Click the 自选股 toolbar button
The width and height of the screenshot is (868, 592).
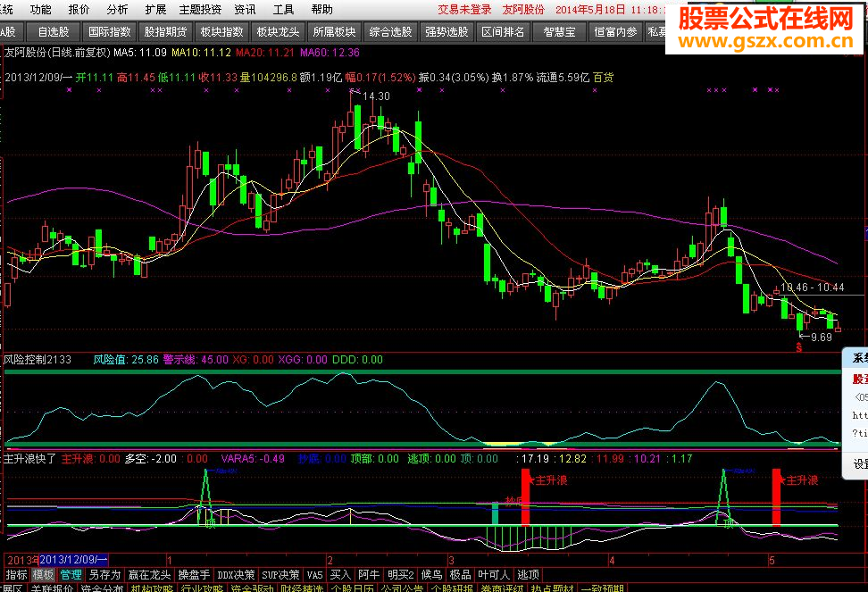tap(54, 32)
